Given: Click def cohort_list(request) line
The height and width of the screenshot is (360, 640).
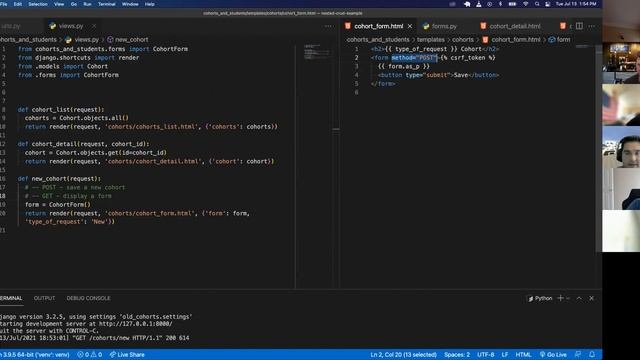Looking at the screenshot, I should click(x=61, y=109).
